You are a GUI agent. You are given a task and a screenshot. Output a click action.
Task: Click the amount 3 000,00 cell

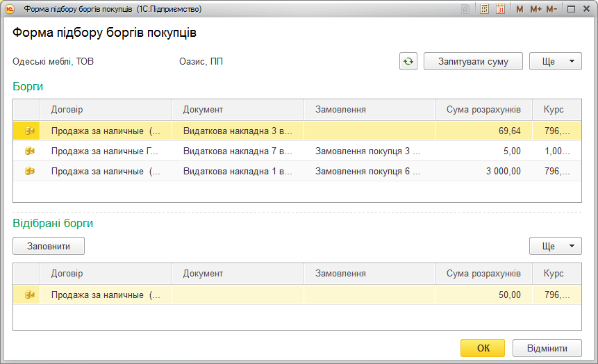click(483, 172)
